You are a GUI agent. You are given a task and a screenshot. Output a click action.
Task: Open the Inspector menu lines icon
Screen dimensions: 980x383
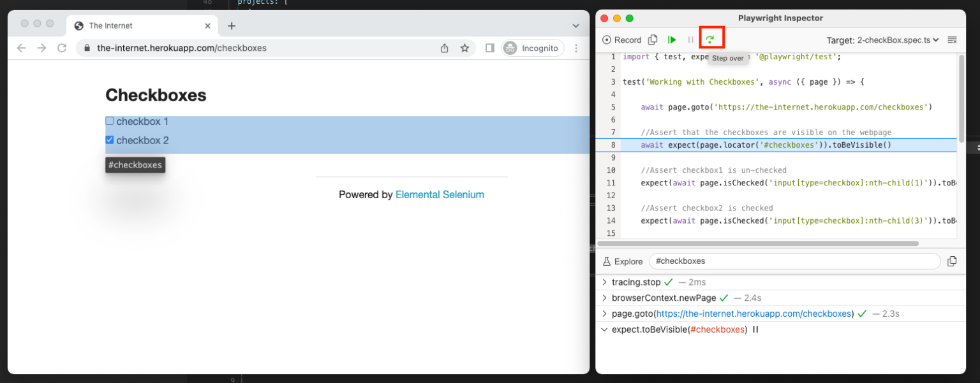pos(952,40)
